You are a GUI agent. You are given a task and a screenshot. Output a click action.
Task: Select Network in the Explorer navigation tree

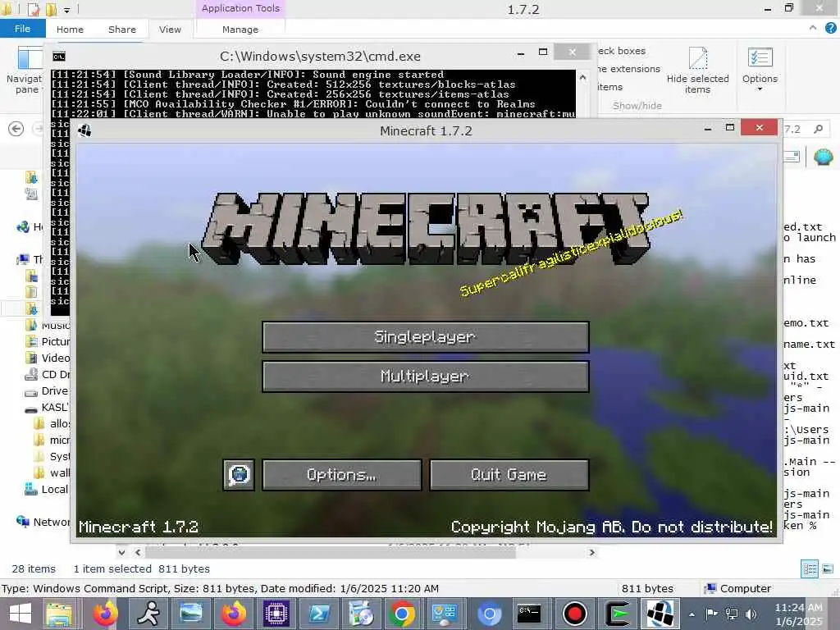pos(44,522)
